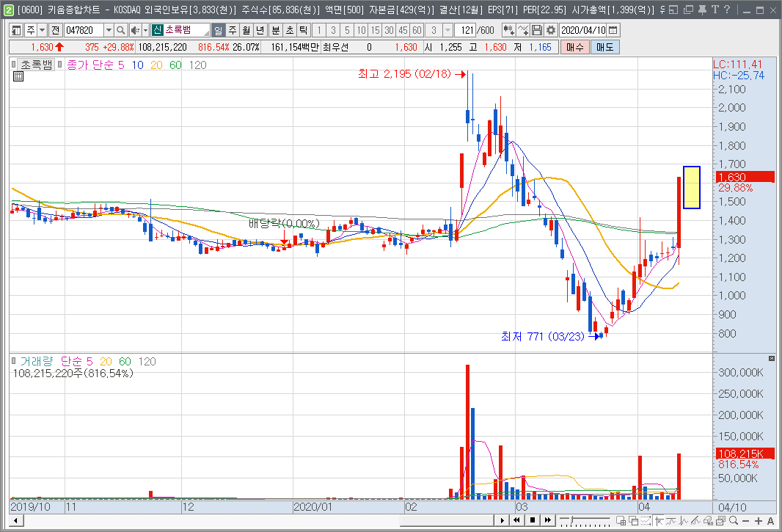Switch to tick (틱) chart
The width and height of the screenshot is (782, 532).
303,30
